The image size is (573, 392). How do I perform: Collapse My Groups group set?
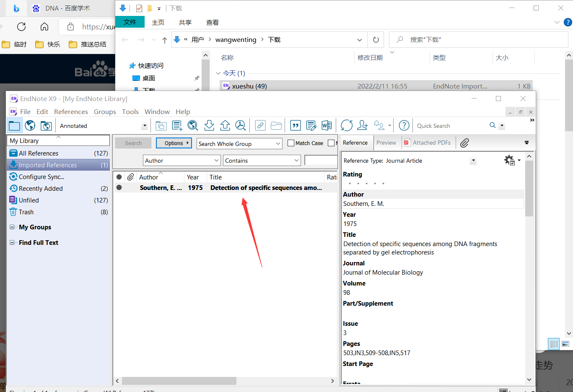[12, 227]
